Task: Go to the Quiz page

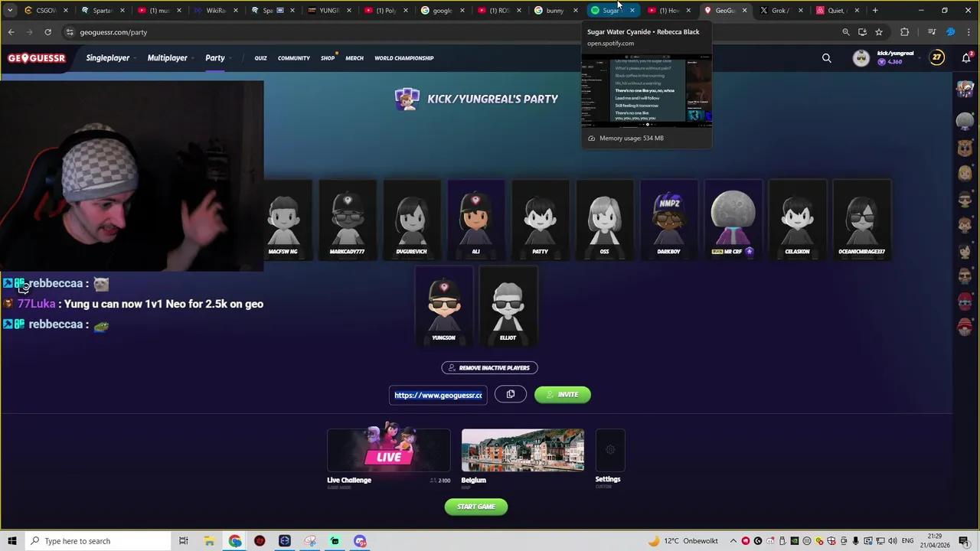Action: (x=260, y=58)
